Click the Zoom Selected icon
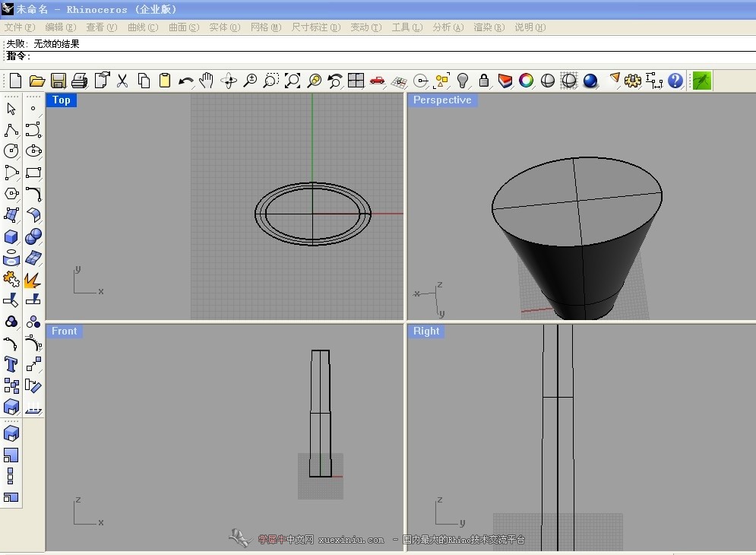The width and height of the screenshot is (756, 555). 314,81
